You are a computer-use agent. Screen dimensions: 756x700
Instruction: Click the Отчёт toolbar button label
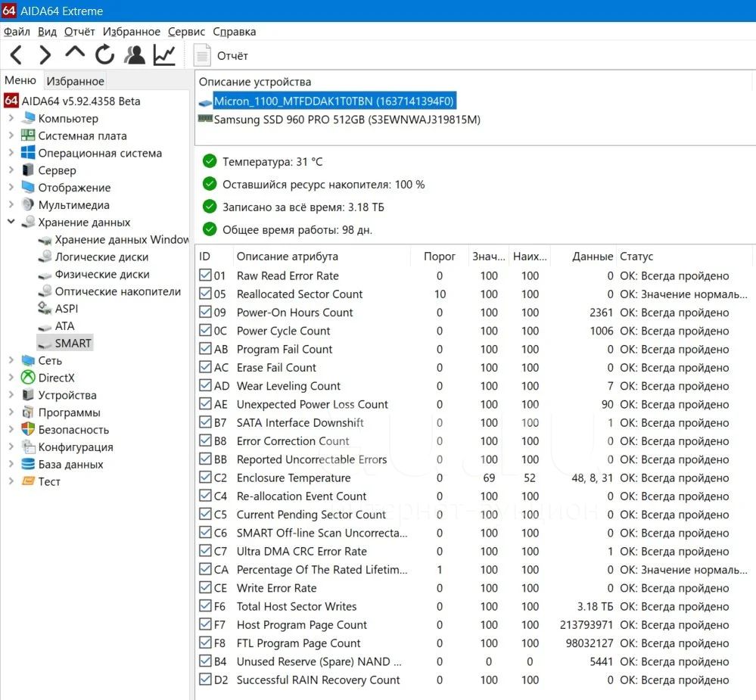tap(232, 56)
